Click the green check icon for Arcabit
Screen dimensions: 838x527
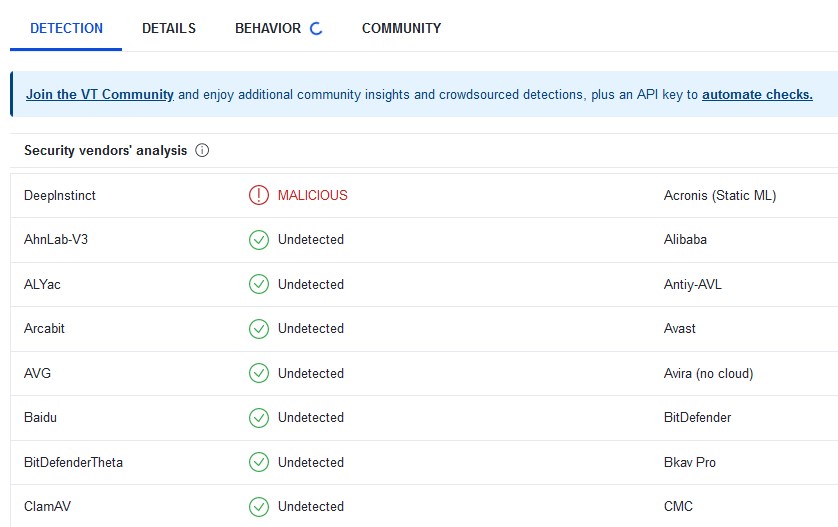click(x=259, y=329)
